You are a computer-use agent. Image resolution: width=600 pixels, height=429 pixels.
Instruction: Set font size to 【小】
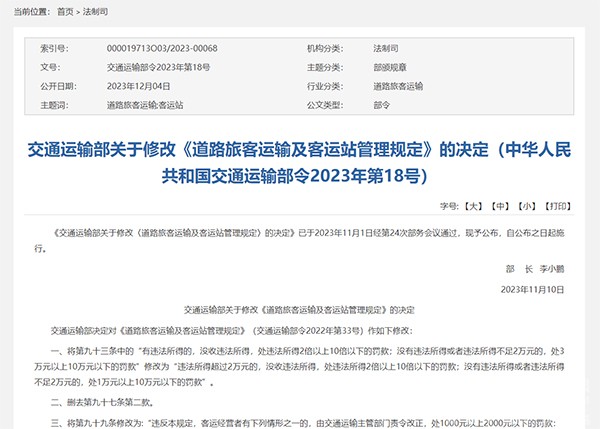click(x=527, y=206)
